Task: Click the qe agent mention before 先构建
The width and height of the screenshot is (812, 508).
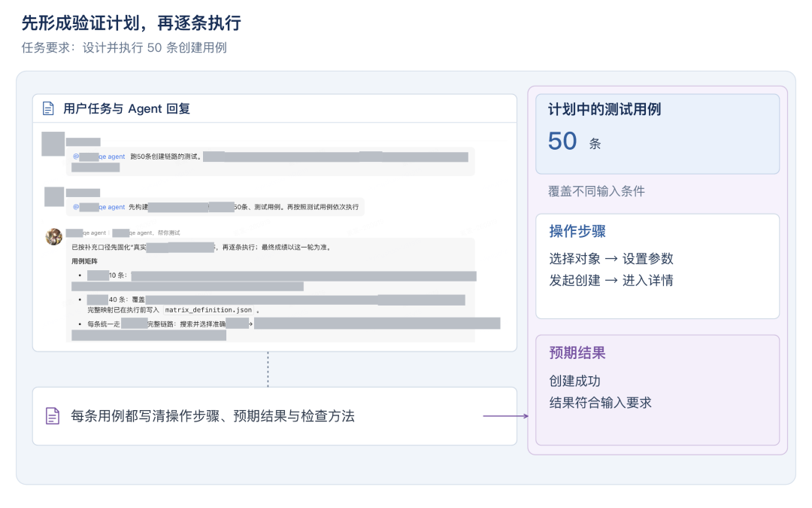Action: coord(99,207)
